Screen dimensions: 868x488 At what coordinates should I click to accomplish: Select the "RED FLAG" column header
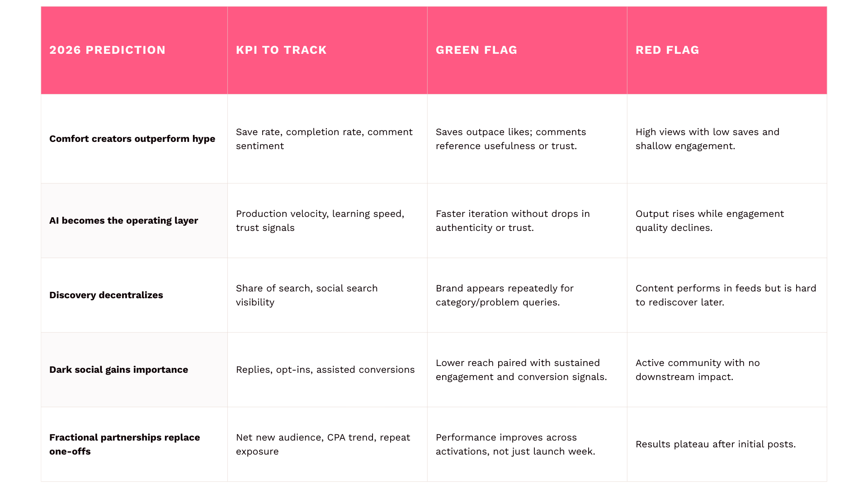[x=667, y=50]
